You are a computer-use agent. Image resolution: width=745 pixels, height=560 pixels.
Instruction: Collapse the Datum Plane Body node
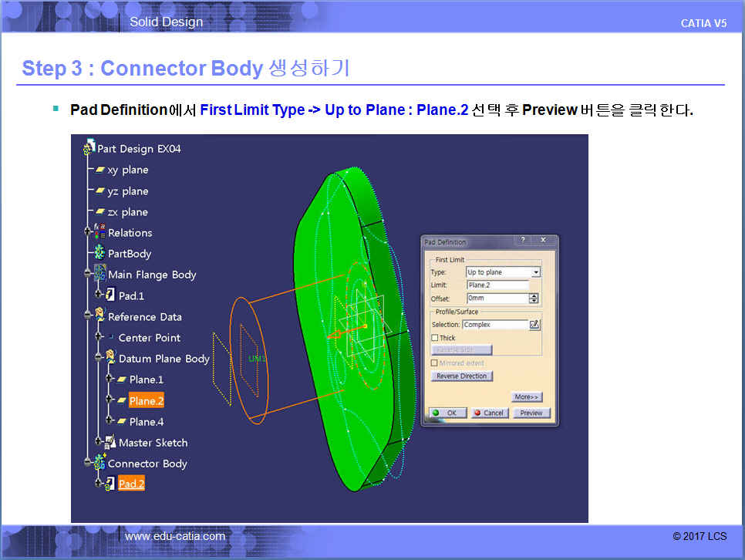(x=98, y=359)
